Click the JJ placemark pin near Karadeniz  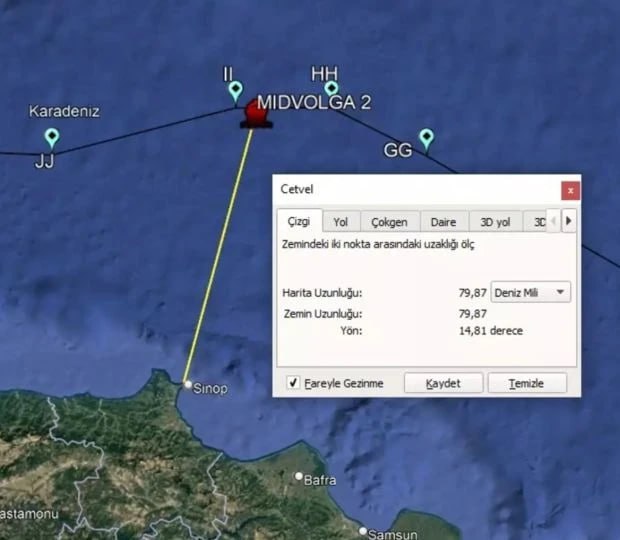click(x=52, y=138)
